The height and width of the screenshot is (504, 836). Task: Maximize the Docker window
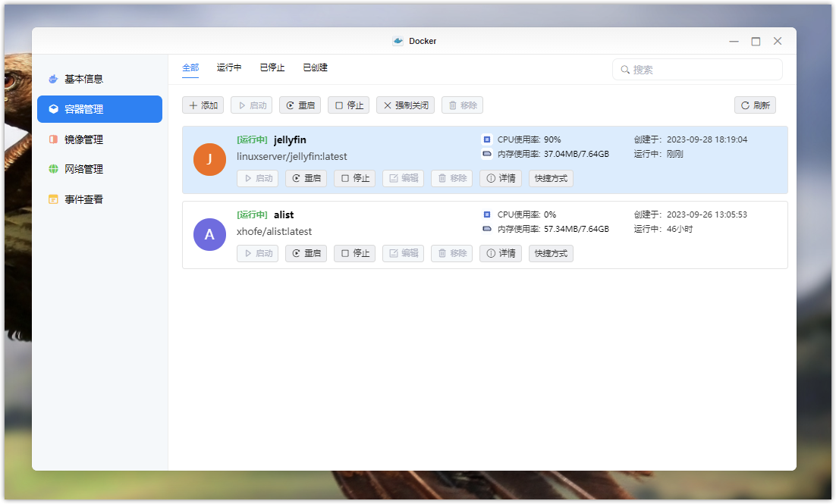[x=756, y=41]
